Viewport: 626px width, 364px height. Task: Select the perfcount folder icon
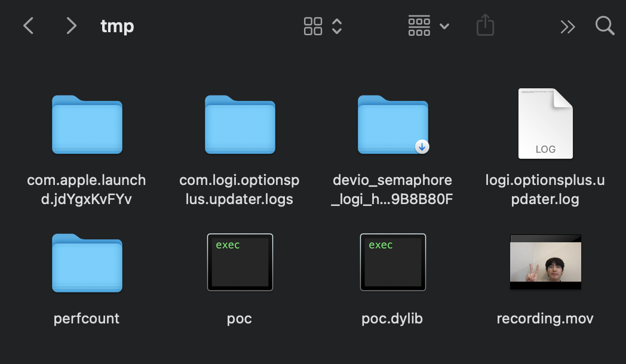(87, 263)
